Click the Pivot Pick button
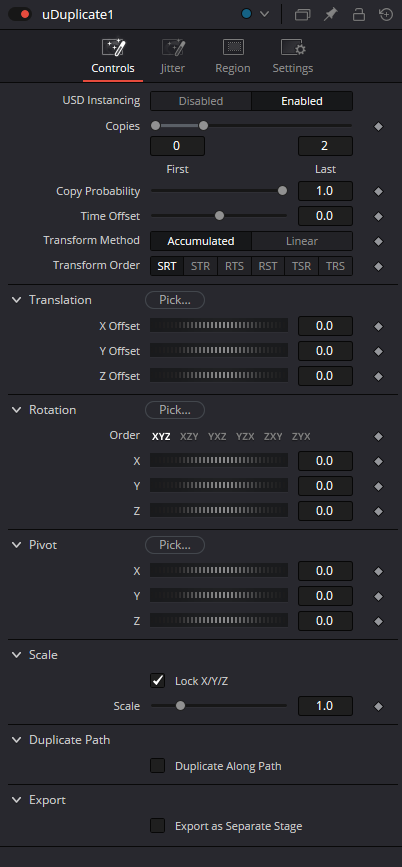Screen dimensions: 402x867 coord(175,545)
